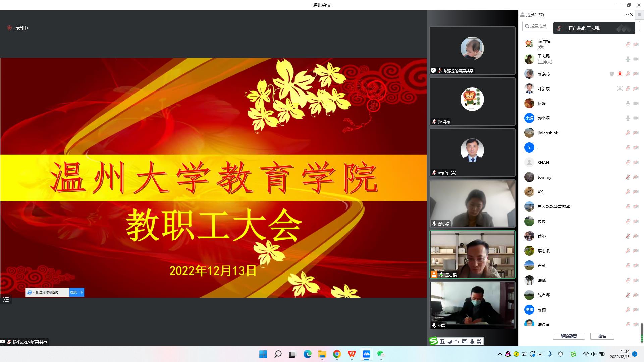Image resolution: width=644 pixels, height=362 pixels.
Task: Click the screen sharing icon next to 陈强龙
Action: coord(611,74)
